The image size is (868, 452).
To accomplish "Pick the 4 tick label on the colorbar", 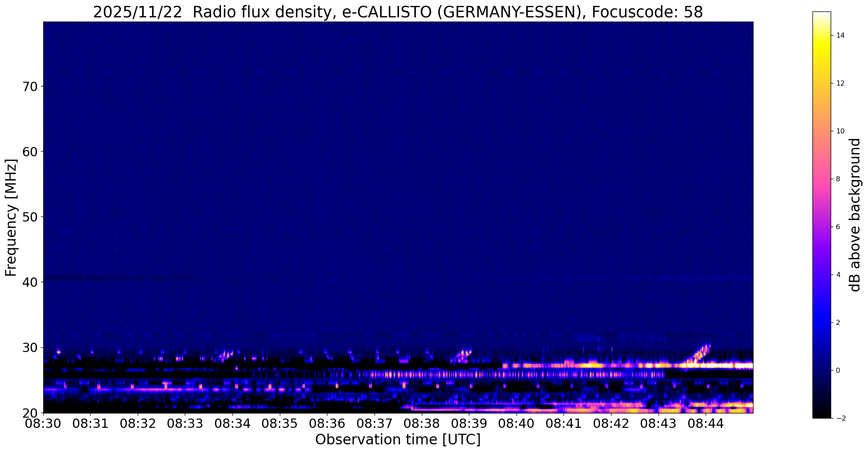I will pyautogui.click(x=838, y=275).
